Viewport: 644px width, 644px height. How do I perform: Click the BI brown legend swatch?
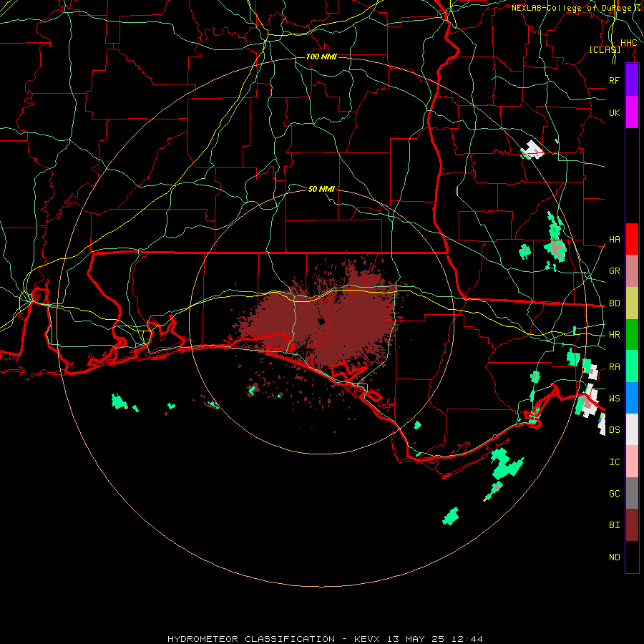632,525
